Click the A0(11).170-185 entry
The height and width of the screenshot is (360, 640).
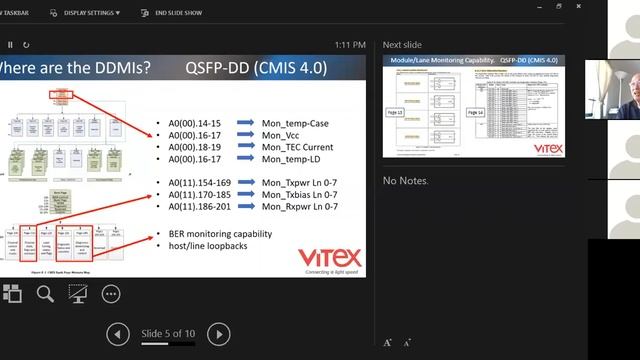(x=200, y=195)
